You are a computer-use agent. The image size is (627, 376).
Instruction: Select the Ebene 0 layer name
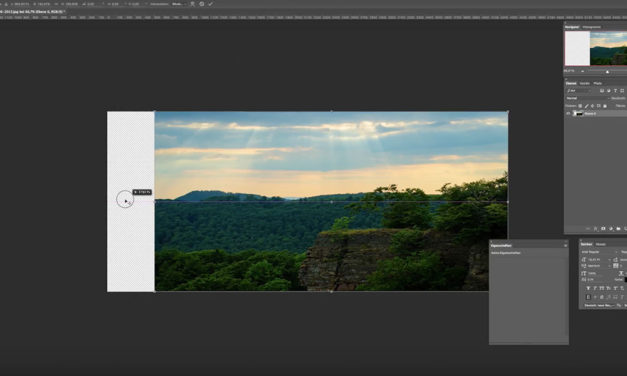point(590,114)
